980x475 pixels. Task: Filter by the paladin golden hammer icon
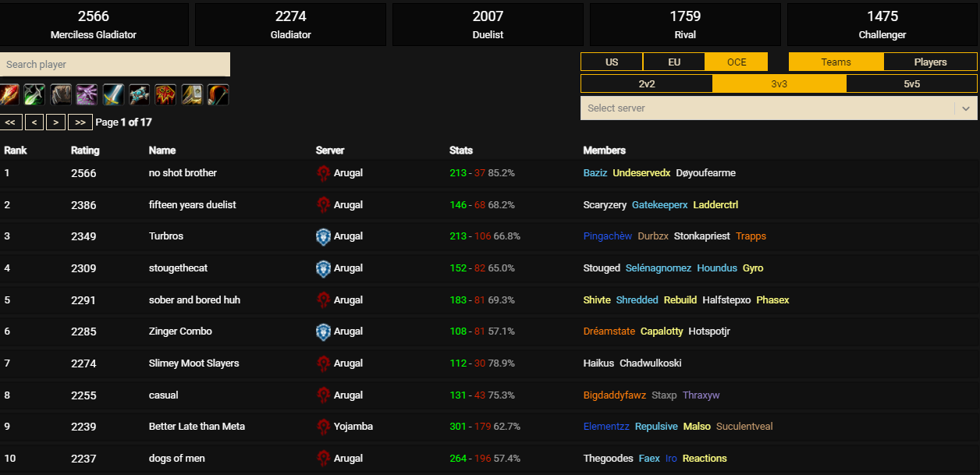point(192,95)
